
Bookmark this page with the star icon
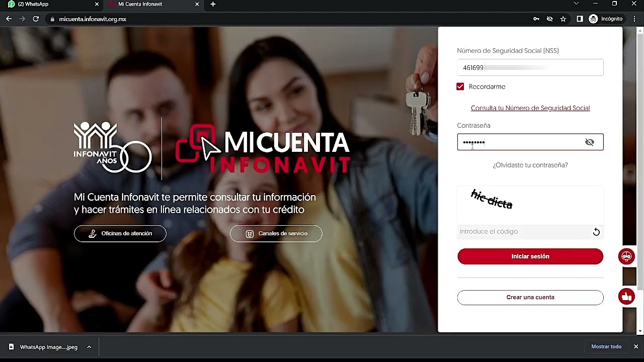pyautogui.click(x=563, y=19)
